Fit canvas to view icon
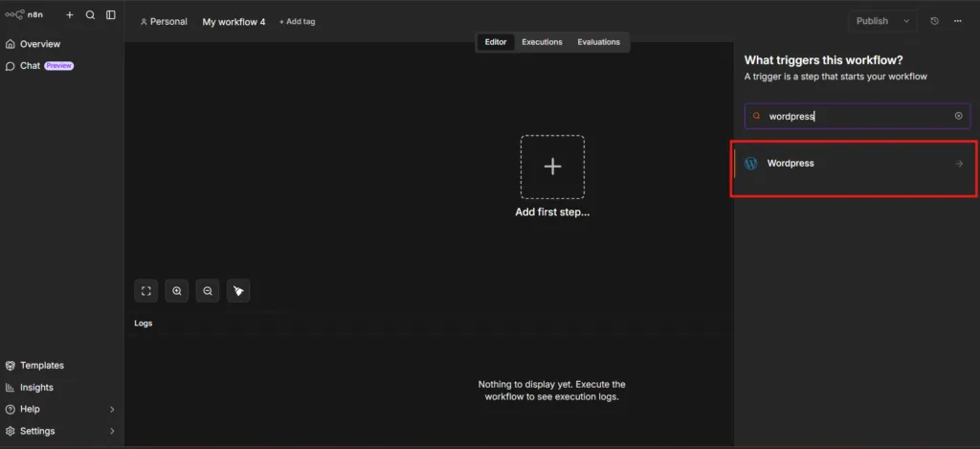 146,291
